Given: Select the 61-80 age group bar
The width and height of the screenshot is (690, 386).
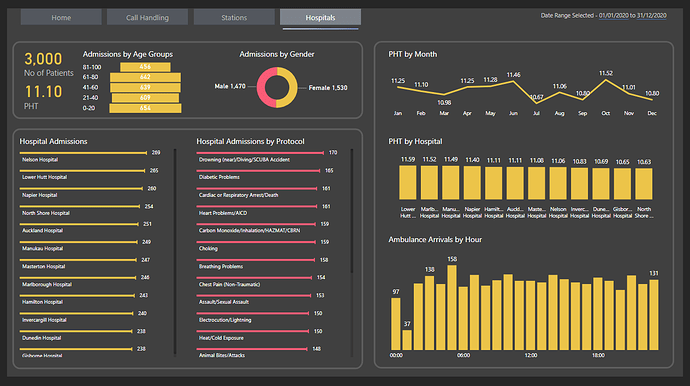Looking at the screenshot, I should coord(145,77).
